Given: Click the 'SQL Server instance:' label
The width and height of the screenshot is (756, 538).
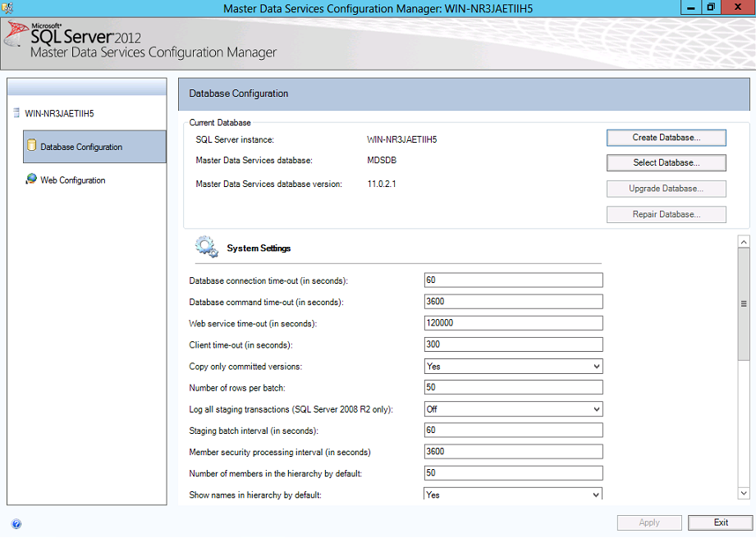Looking at the screenshot, I should pyautogui.click(x=235, y=139).
